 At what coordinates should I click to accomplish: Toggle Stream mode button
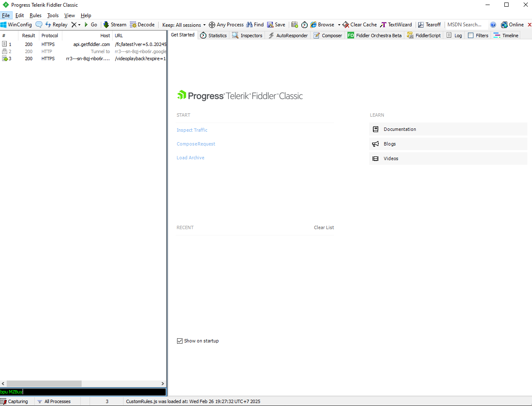click(115, 25)
